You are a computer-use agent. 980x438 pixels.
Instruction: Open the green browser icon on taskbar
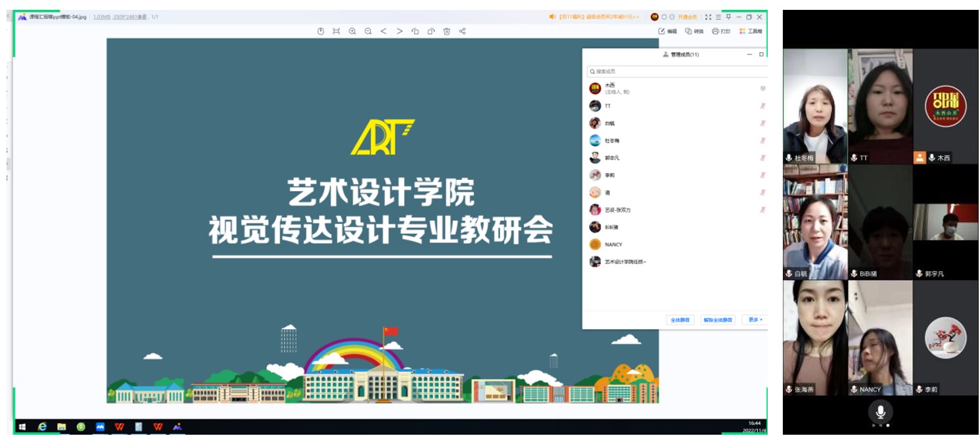[x=81, y=427]
